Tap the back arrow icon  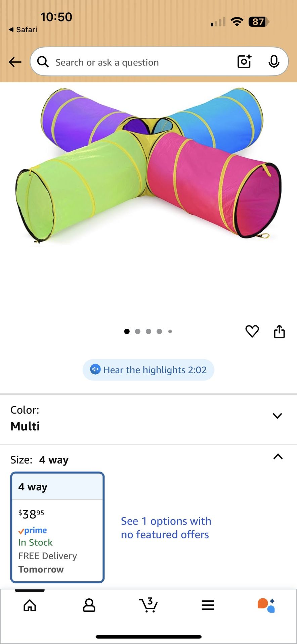click(x=15, y=62)
